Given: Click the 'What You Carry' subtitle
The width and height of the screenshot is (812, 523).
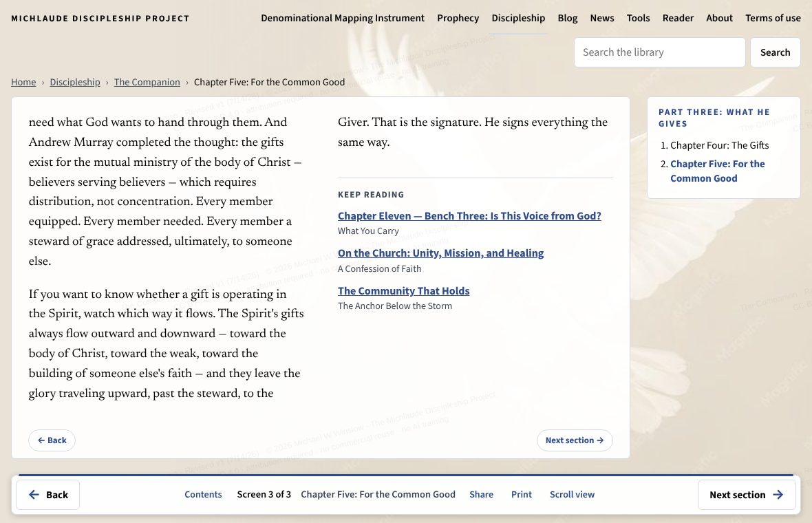Looking at the screenshot, I should pyautogui.click(x=368, y=231).
